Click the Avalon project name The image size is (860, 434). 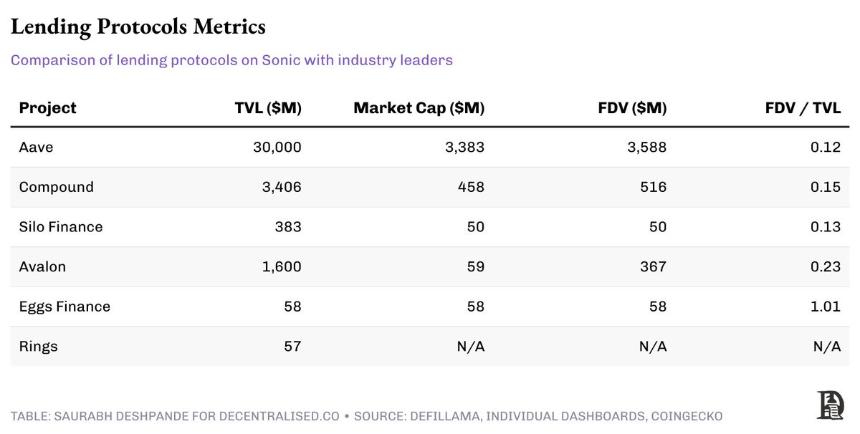(42, 267)
